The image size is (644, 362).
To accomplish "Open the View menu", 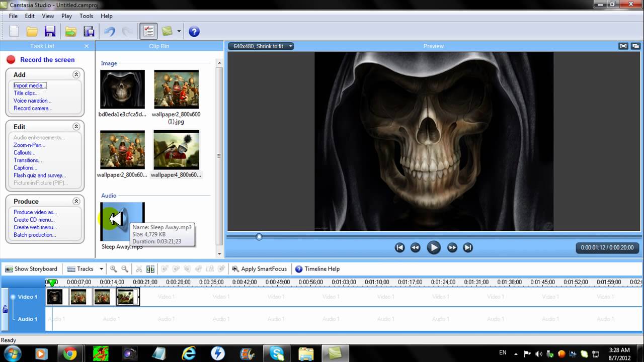I will tap(48, 16).
